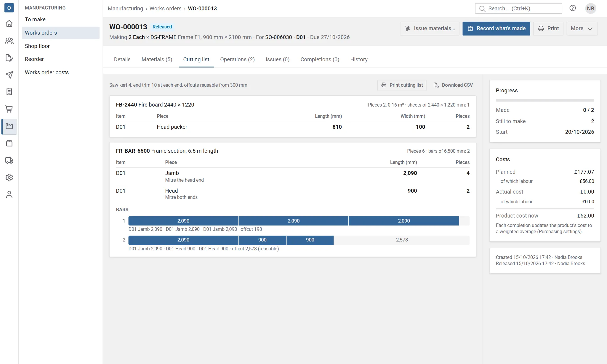Open the shopping cart purchasing icon
The image size is (607, 364).
(9, 109)
